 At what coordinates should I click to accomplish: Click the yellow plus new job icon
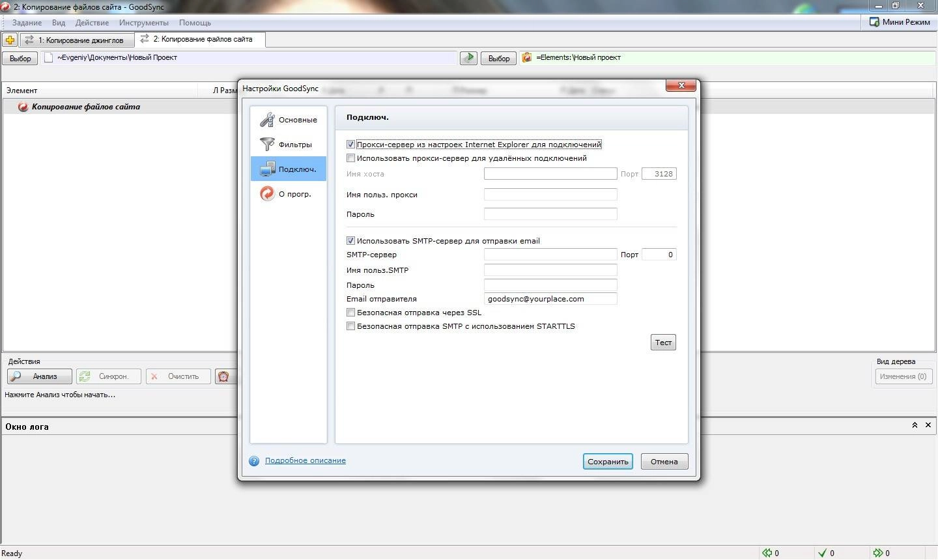pos(10,40)
